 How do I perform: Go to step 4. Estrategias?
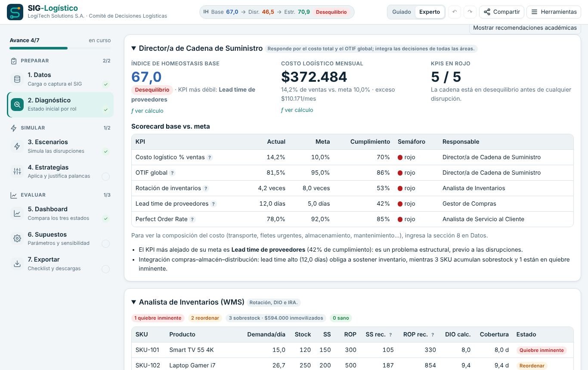point(60,172)
